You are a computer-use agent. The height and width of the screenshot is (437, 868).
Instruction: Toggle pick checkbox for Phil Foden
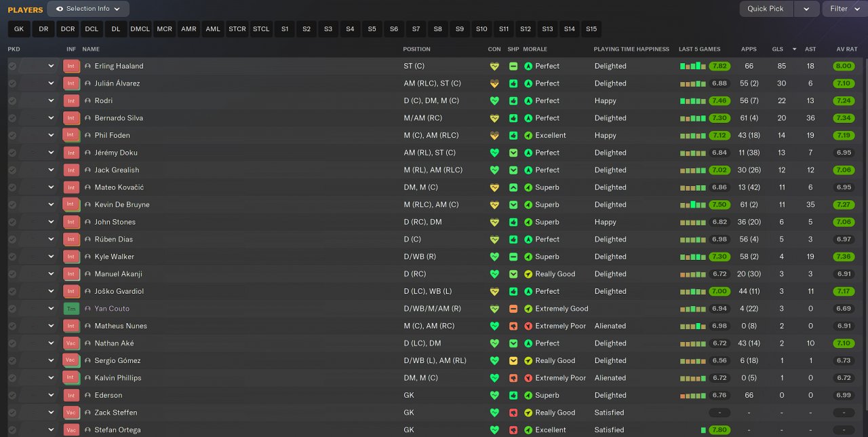[12, 136]
